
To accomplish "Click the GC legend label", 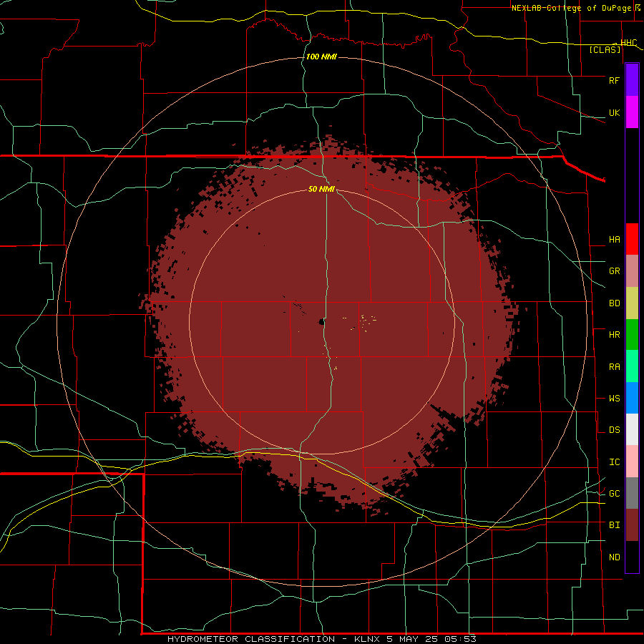I will point(614,494).
